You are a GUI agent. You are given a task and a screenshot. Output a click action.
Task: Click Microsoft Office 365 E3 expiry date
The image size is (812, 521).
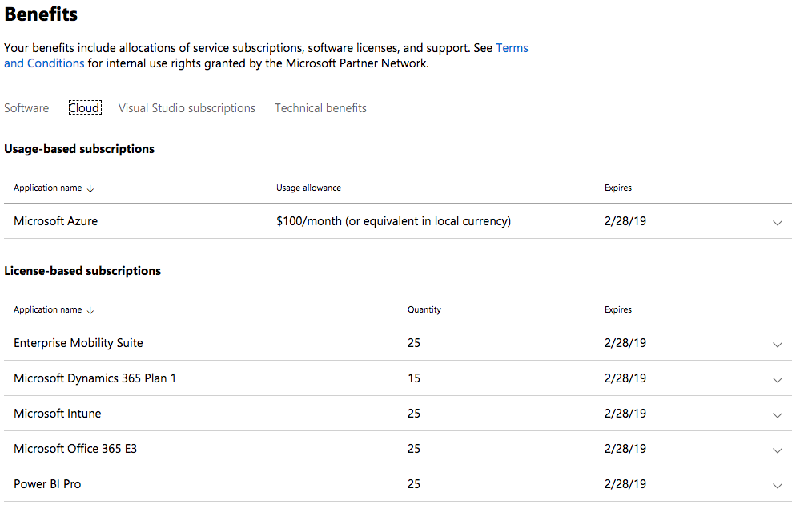tap(625, 449)
